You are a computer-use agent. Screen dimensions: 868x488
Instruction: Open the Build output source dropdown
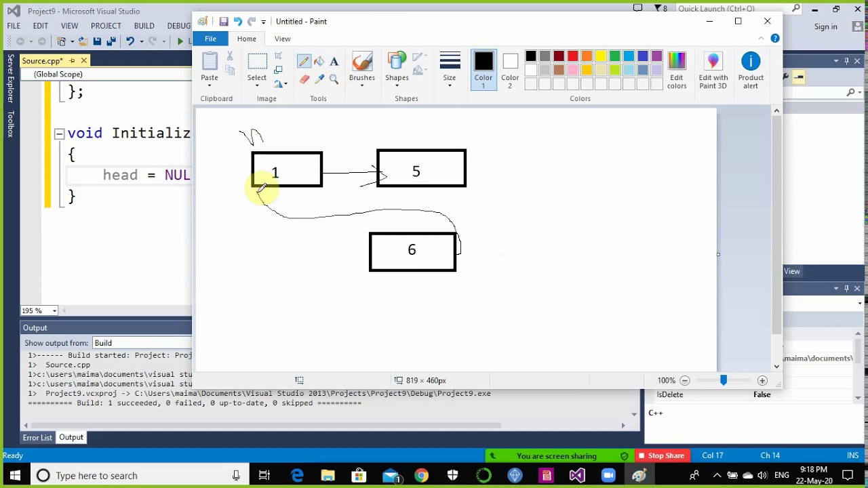142,343
